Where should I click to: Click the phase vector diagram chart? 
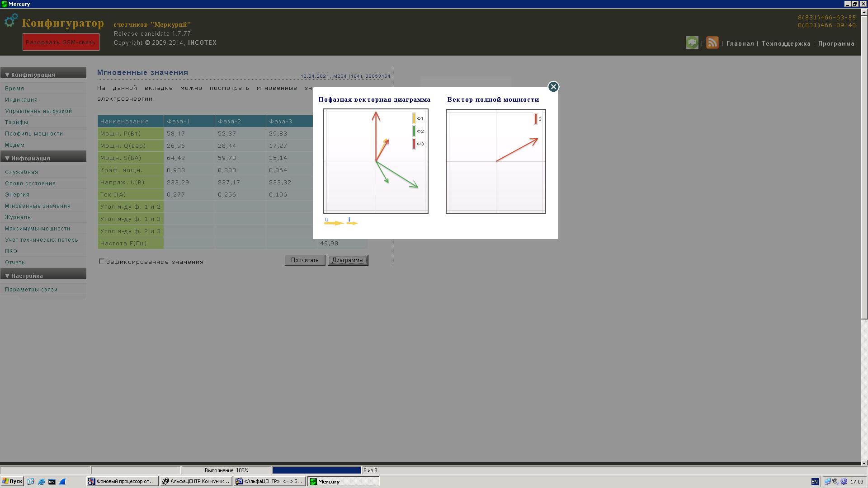(x=376, y=161)
